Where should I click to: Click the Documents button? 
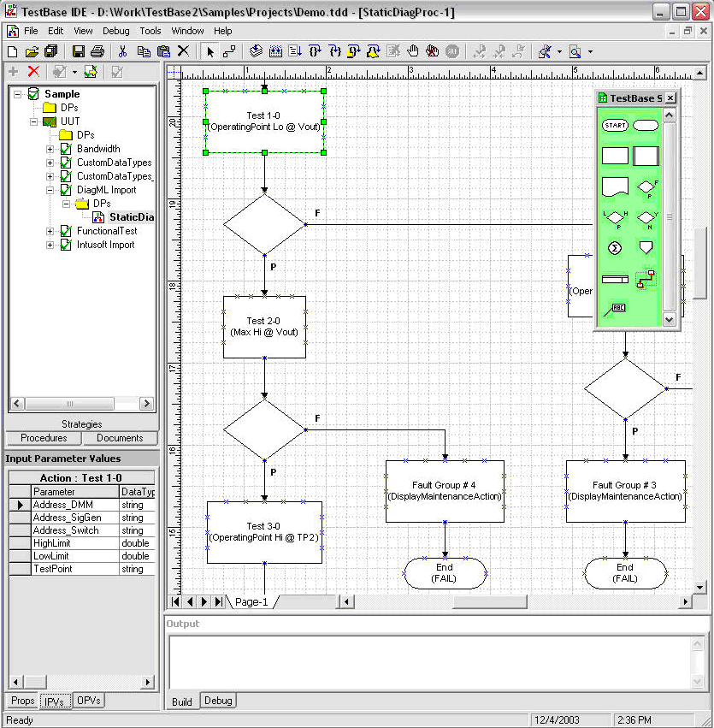120,438
